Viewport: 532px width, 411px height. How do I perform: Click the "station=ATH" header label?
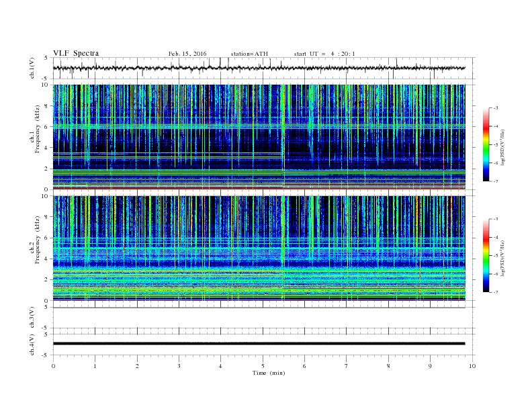tap(249, 54)
